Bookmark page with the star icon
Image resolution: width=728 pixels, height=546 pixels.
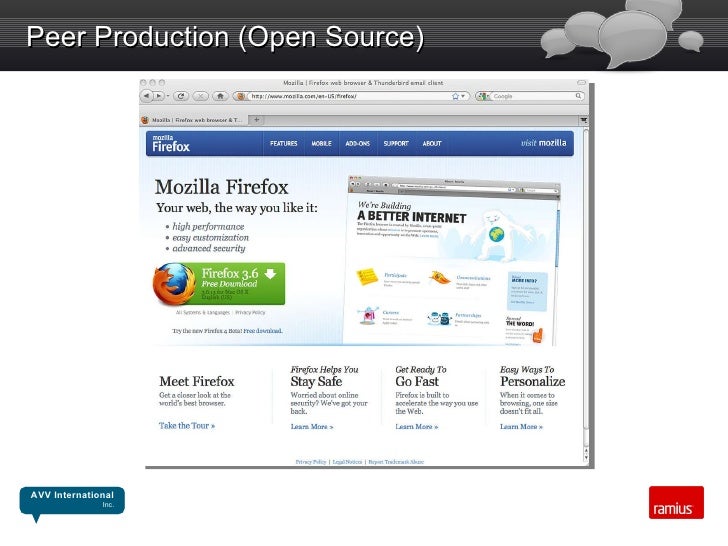point(455,96)
